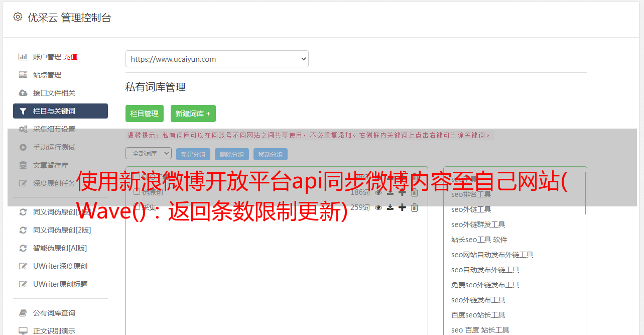Toggle eye visibility for 伪原创 library
Screen dimensions: 644x335
pyautogui.click(x=378, y=192)
